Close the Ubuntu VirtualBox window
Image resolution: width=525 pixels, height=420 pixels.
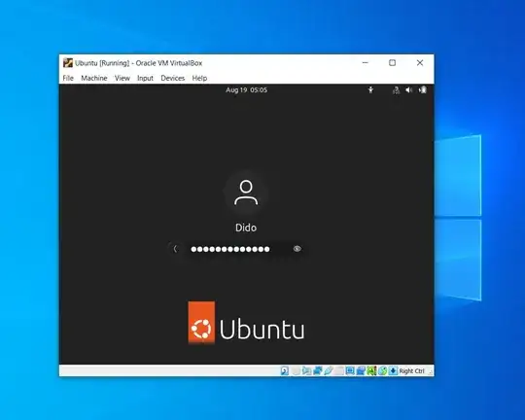pos(420,62)
